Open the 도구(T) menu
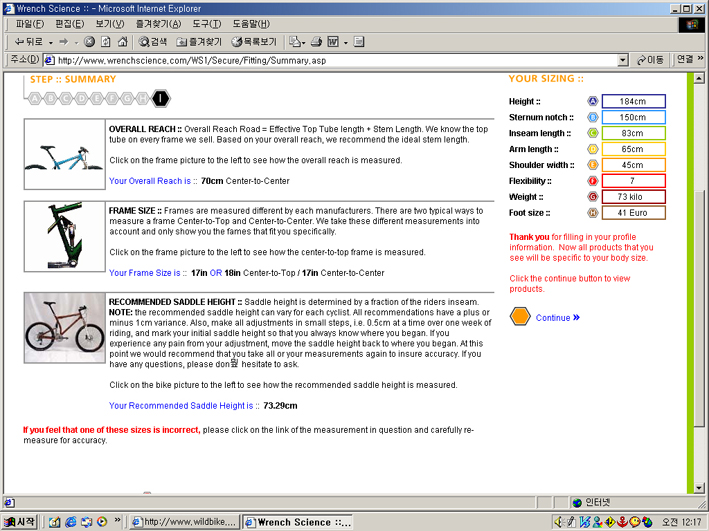Image resolution: width=709 pixels, height=531 pixels. click(207, 24)
